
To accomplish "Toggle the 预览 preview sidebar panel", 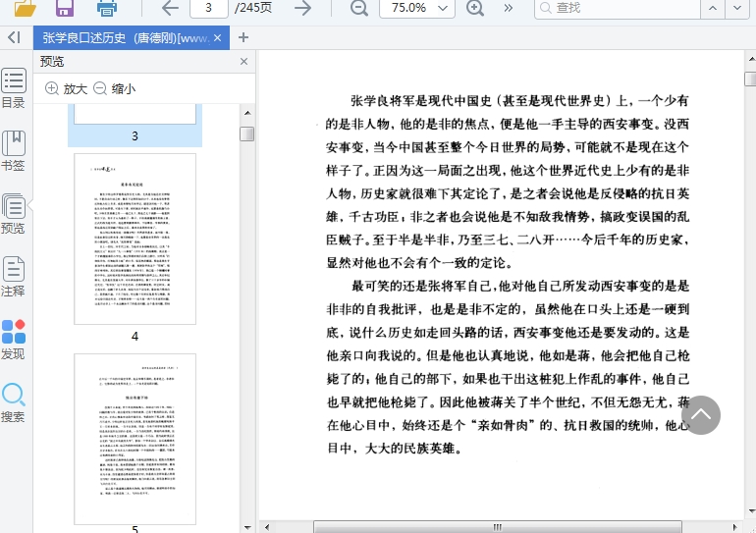I will [14, 214].
